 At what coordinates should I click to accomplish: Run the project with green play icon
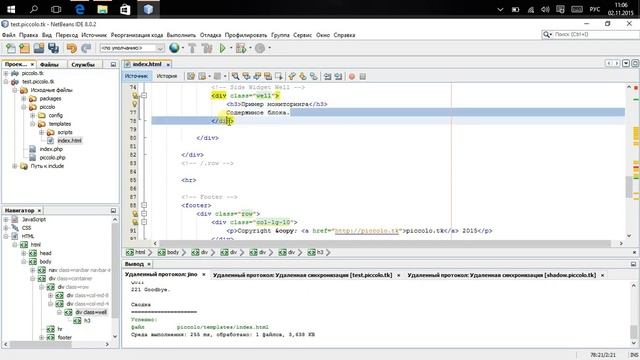coord(222,48)
